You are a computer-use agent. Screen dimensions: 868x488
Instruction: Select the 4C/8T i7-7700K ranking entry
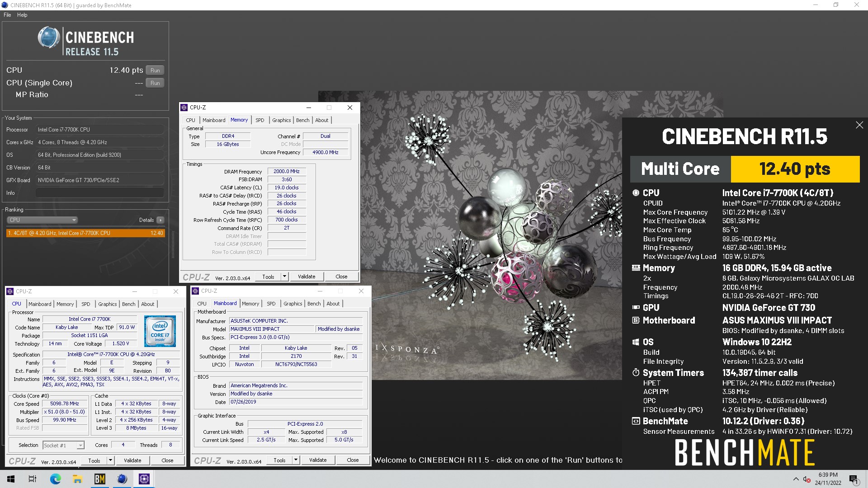tap(85, 233)
